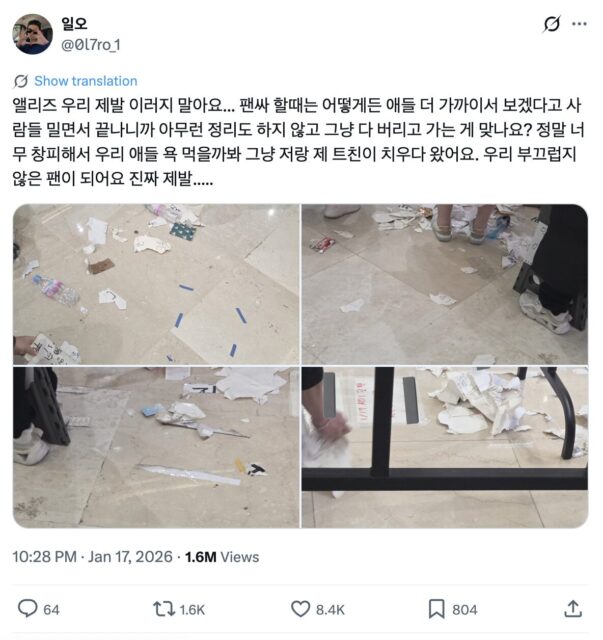Click the repost arrows icon

164,609
